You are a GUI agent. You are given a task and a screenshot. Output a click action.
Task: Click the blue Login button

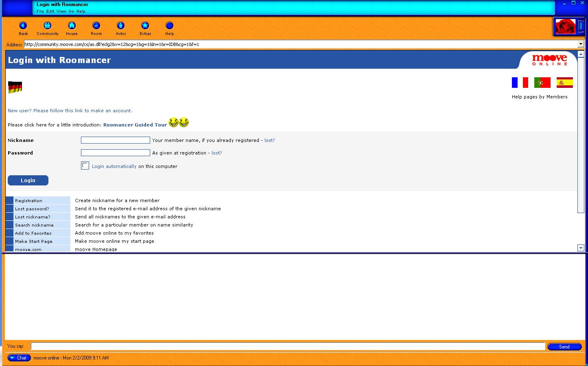click(28, 180)
